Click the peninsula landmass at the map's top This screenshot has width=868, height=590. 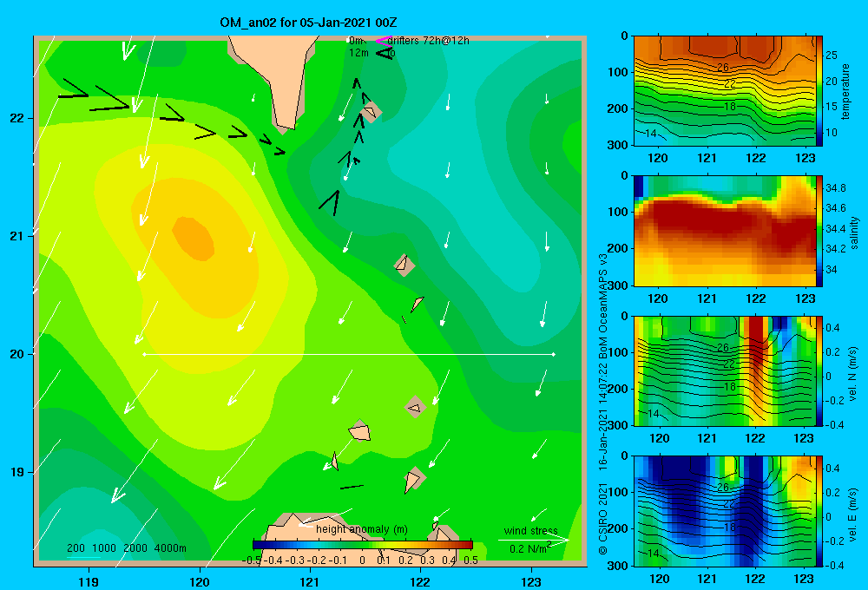274,77
